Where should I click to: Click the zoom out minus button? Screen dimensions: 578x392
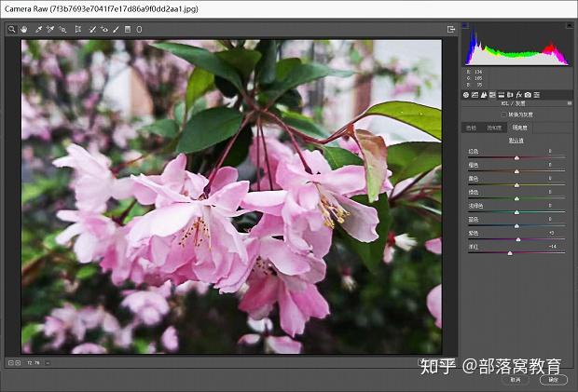tap(10, 363)
